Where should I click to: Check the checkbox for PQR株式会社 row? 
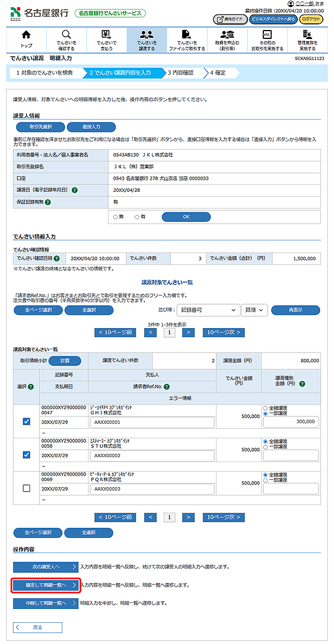26,488
